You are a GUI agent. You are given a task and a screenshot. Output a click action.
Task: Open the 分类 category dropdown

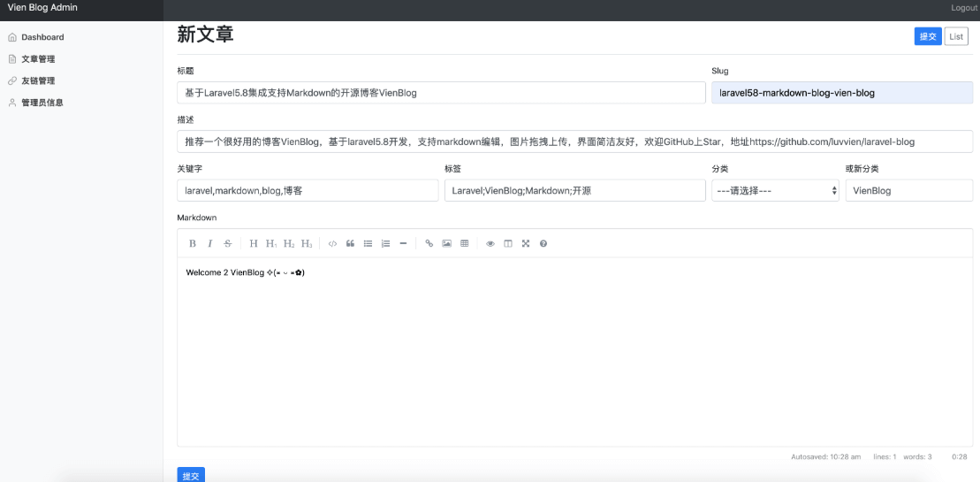775,191
